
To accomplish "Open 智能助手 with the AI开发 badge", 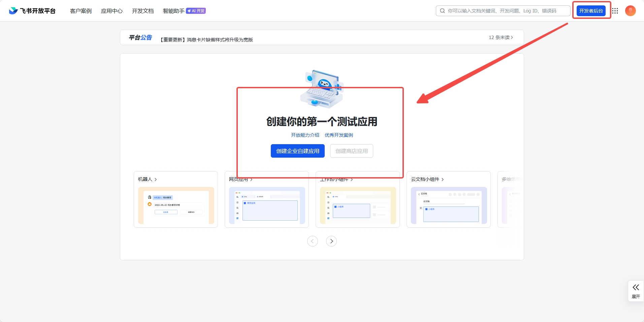I will pyautogui.click(x=173, y=11).
